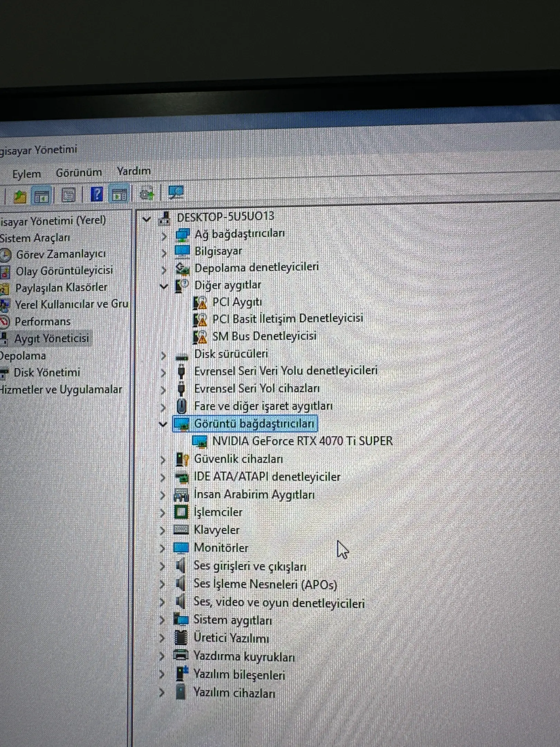
Task: Select the PCI Aygıtı warning device
Action: tap(237, 302)
